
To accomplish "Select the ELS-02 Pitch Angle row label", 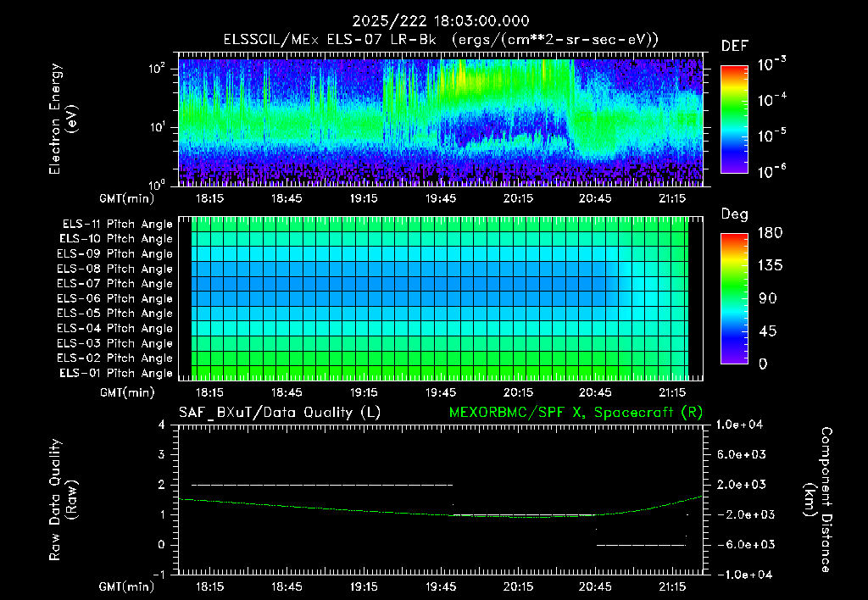I will pyautogui.click(x=114, y=358).
